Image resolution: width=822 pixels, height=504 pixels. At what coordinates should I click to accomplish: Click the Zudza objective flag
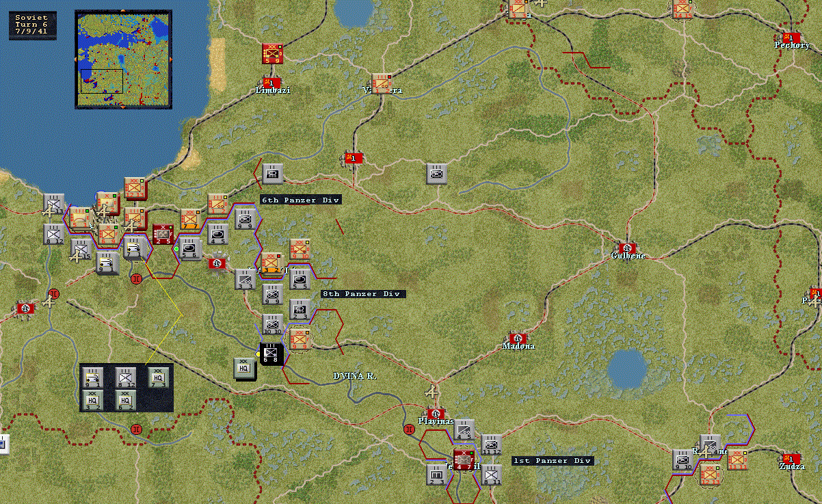[792, 457]
